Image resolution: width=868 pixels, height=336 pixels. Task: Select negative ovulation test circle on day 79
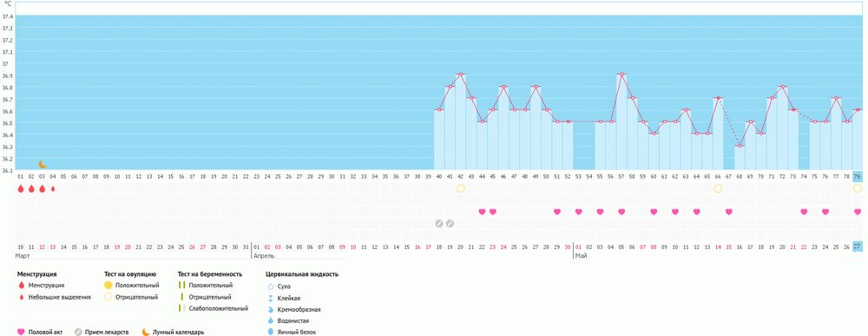coord(858,188)
